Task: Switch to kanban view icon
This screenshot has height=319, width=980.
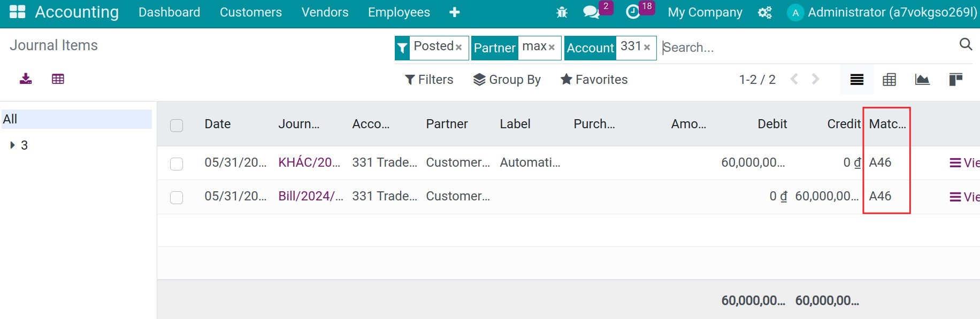Action: [x=955, y=80]
